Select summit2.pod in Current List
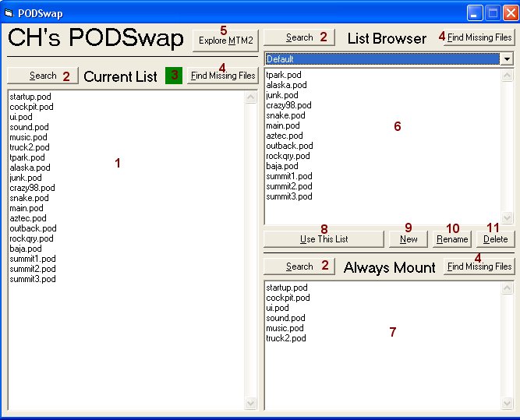The height and width of the screenshot is (420, 520). click(33, 269)
